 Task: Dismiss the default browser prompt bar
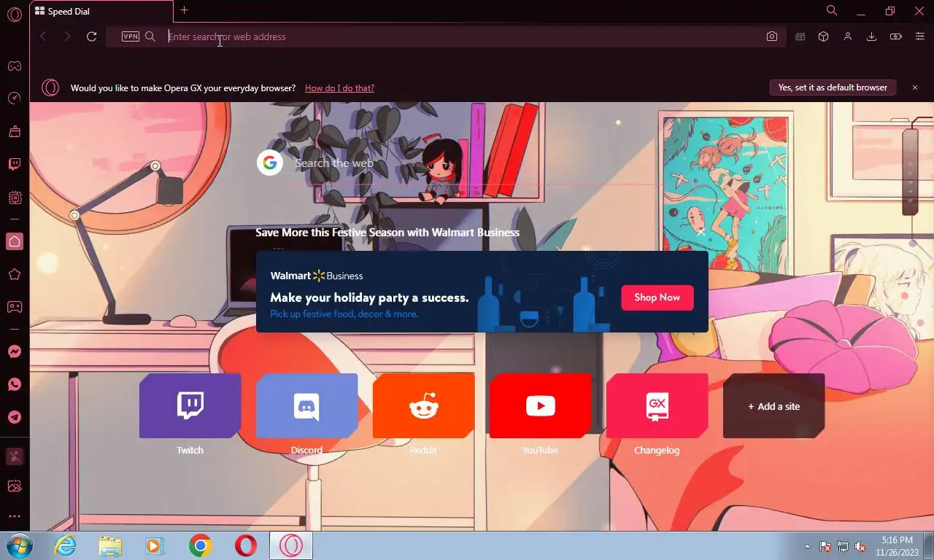pos(915,87)
